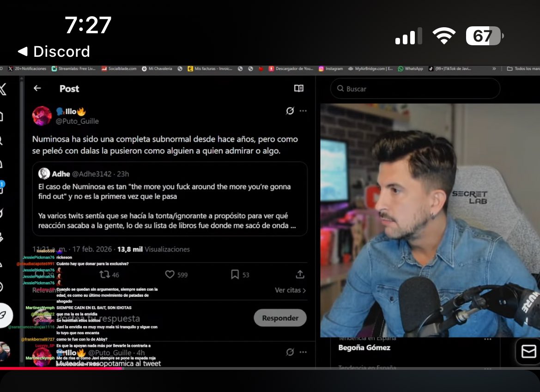Click the 17 feb. 2026 timestamp
This screenshot has width=540, height=392.
[92, 249]
